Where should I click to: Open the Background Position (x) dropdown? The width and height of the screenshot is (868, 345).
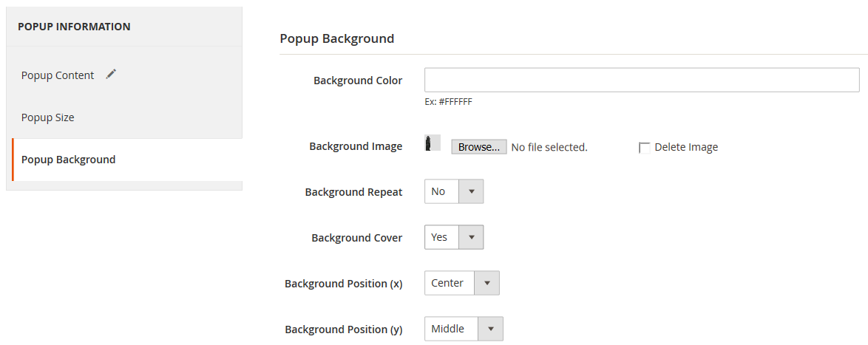[x=461, y=283]
